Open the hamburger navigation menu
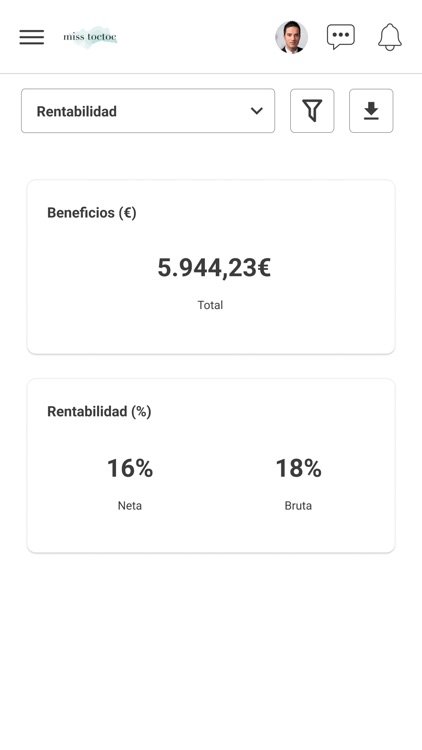This screenshot has width=422, height=750. (32, 37)
